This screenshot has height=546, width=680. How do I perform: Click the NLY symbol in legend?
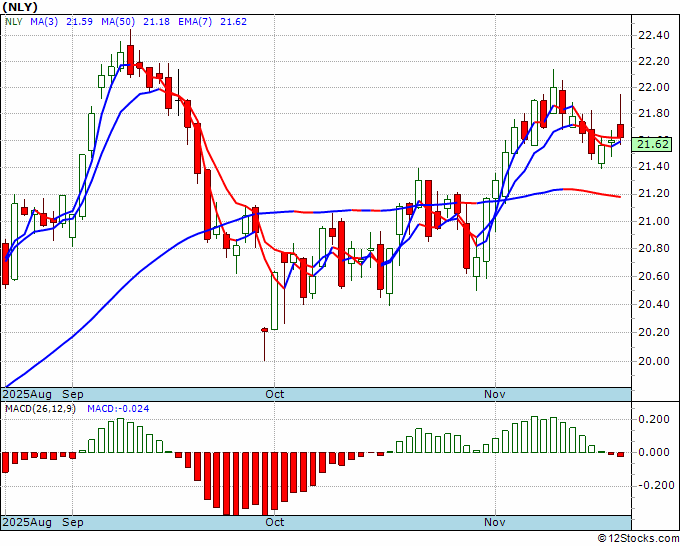pos(13,21)
